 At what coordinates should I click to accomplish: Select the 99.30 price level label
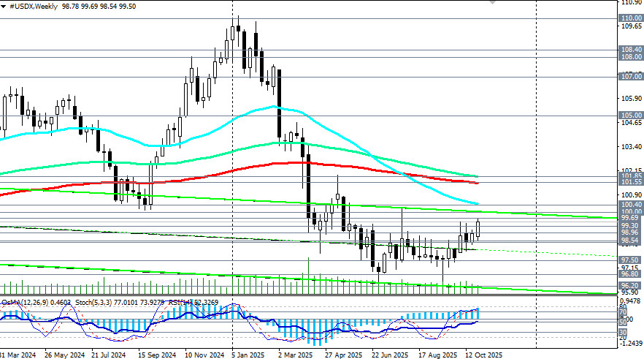(631, 226)
